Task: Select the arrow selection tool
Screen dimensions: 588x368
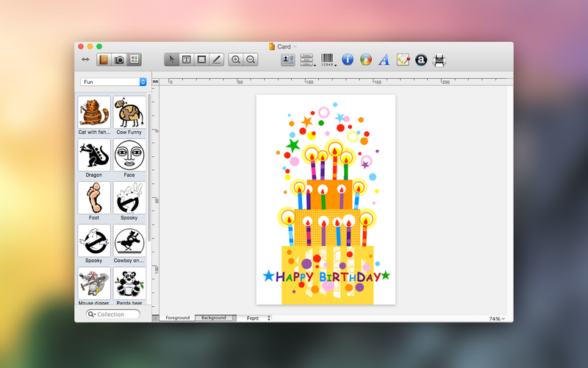Action: pos(171,60)
